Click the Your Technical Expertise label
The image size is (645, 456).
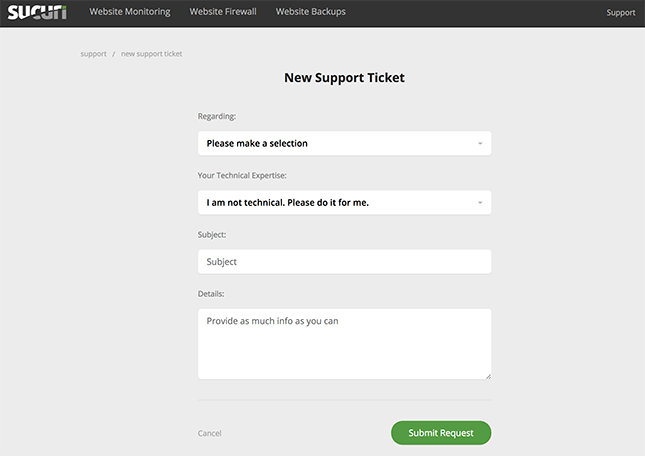[242, 176]
